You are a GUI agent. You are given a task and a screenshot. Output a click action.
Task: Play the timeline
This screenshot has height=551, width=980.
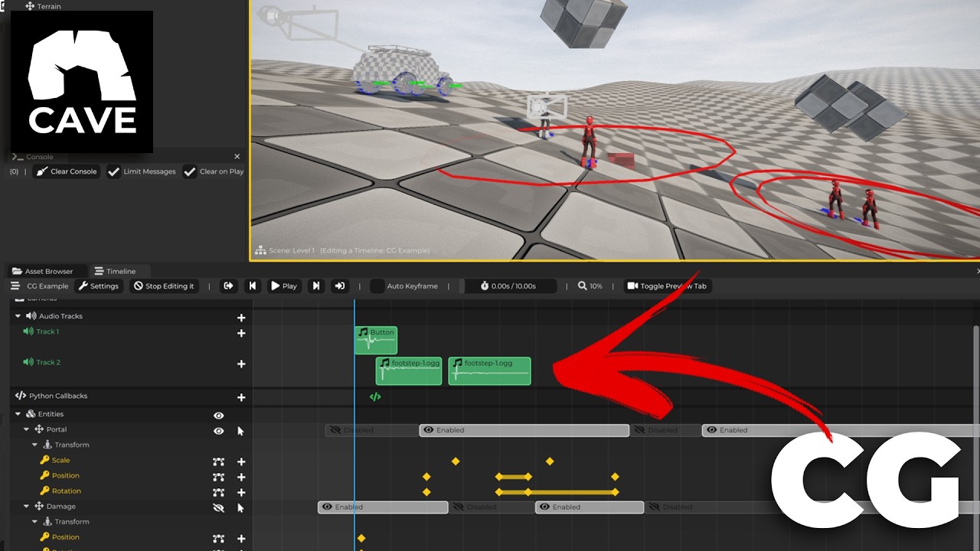[x=283, y=286]
